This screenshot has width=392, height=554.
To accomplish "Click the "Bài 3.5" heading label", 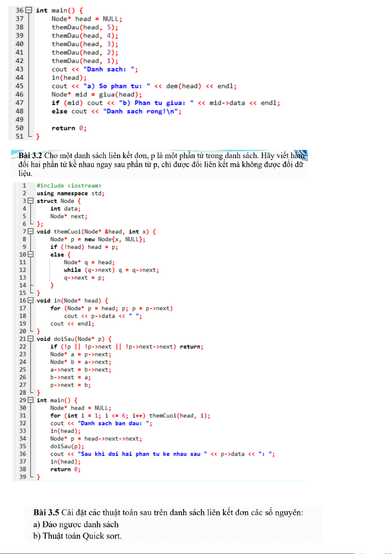I will (x=46, y=512).
